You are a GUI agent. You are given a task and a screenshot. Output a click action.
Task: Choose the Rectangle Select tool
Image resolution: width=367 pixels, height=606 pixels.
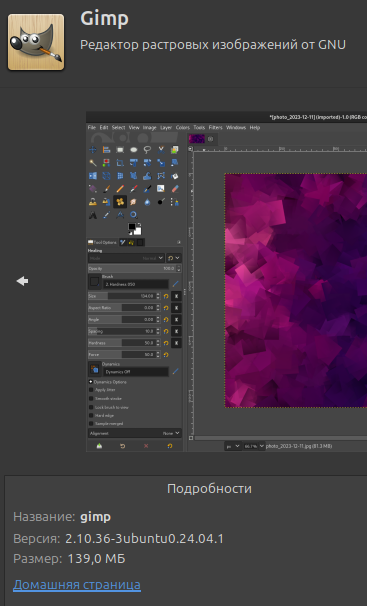click(120, 150)
